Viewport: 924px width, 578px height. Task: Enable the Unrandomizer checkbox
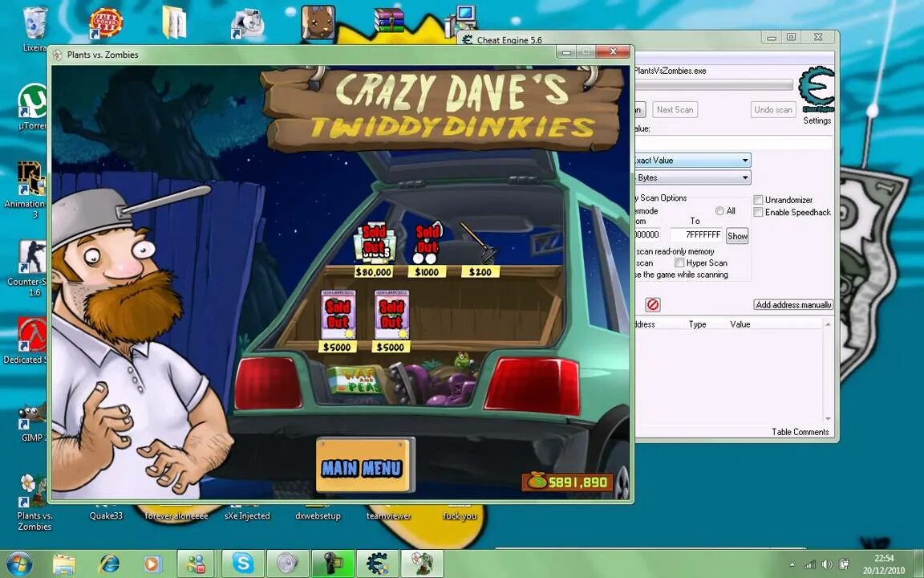coord(759,200)
